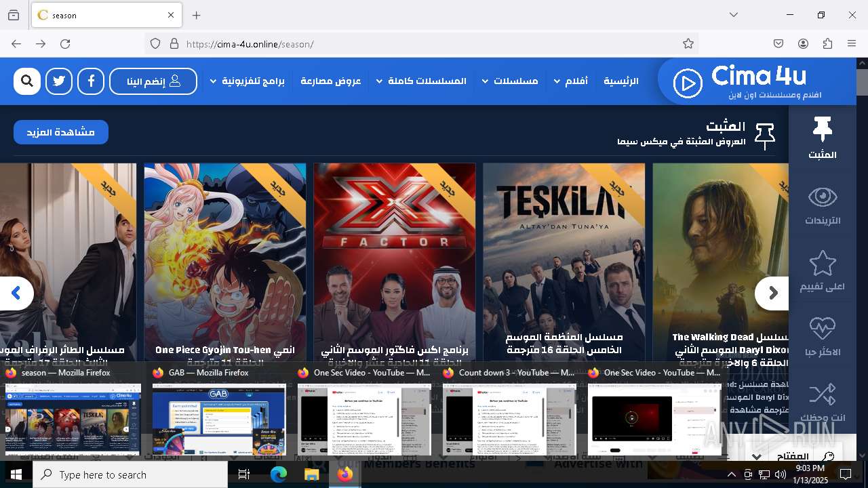The image size is (868, 488).
Task: Show site security lock info
Action: [x=174, y=43]
